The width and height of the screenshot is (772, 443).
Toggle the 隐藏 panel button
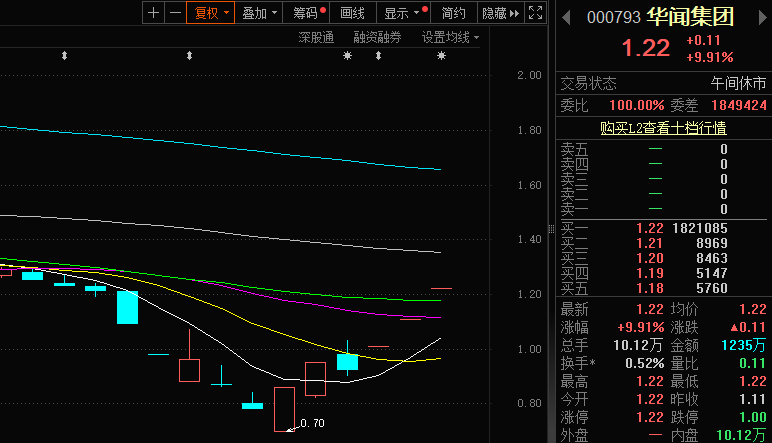point(499,13)
